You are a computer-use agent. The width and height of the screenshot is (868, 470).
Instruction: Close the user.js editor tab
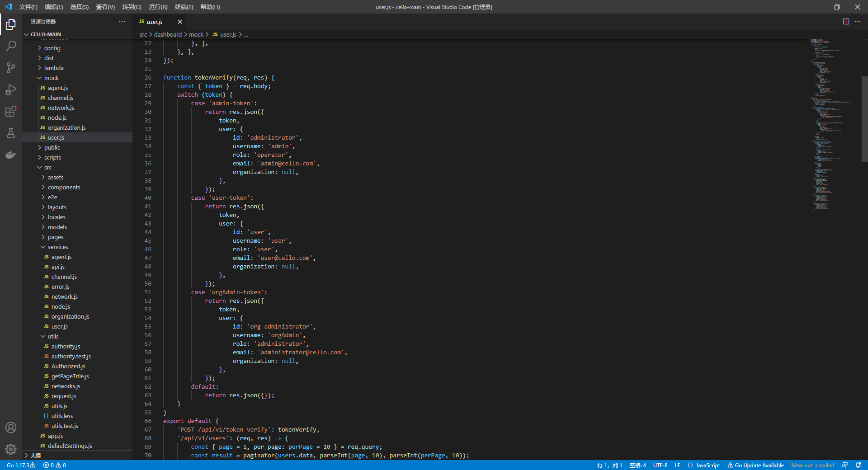180,22
